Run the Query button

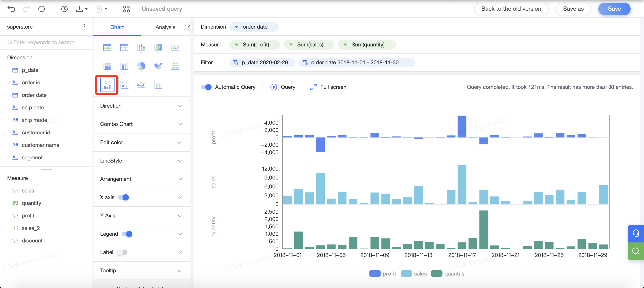click(283, 87)
